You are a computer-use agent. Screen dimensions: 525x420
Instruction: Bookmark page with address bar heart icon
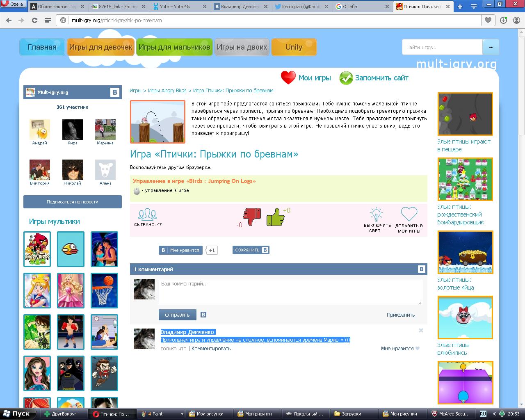[488, 20]
